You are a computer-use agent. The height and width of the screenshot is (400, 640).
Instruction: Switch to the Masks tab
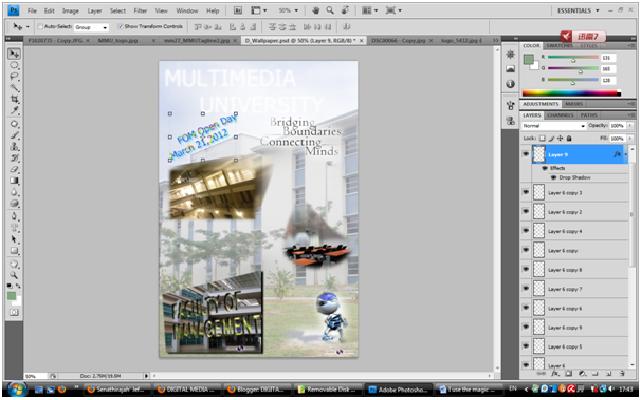574,104
